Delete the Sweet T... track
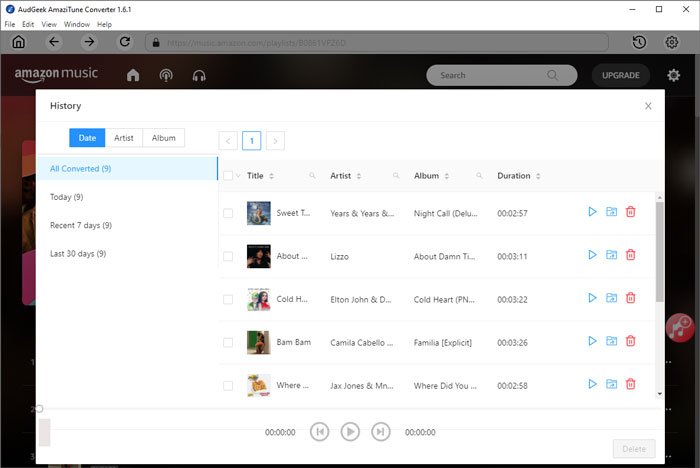This screenshot has height=468, width=700. tap(630, 212)
